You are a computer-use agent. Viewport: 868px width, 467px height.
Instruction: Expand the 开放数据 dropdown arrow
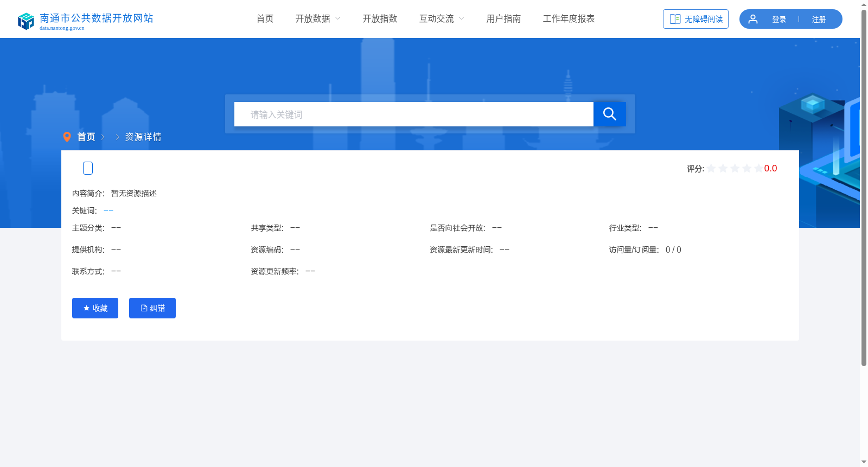point(338,18)
